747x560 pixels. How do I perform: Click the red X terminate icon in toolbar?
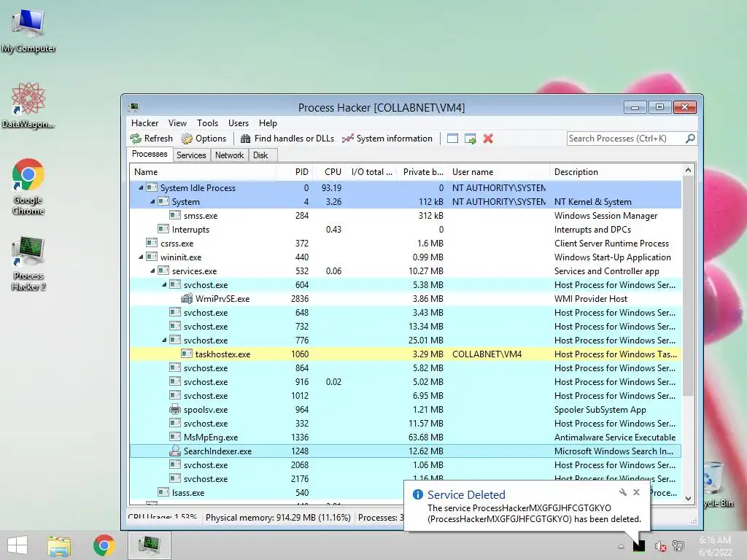point(488,139)
